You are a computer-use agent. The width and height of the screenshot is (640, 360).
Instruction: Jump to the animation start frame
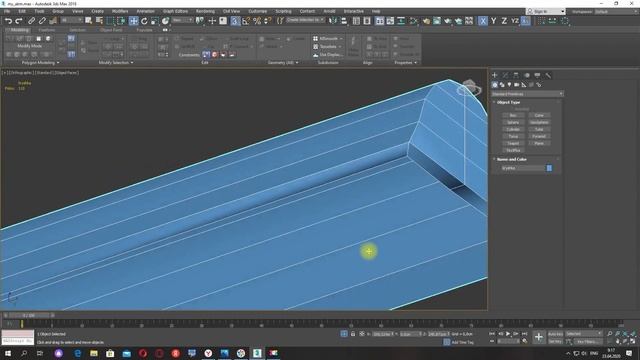(492, 334)
